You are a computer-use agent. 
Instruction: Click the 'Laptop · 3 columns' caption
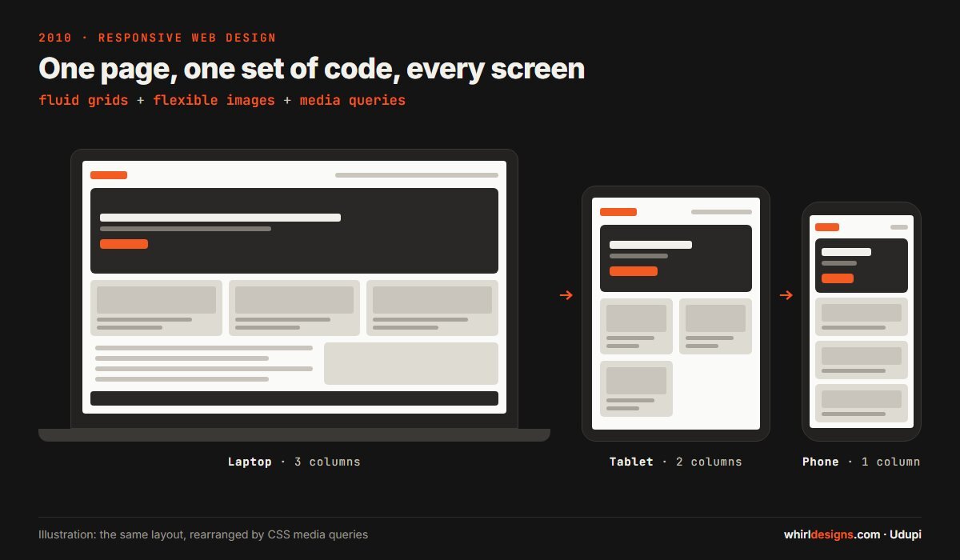click(294, 462)
